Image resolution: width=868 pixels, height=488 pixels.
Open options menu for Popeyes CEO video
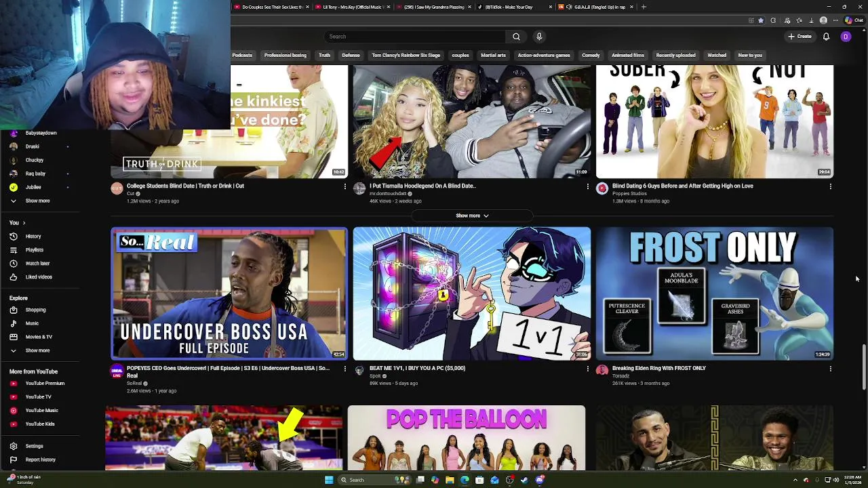(x=344, y=369)
